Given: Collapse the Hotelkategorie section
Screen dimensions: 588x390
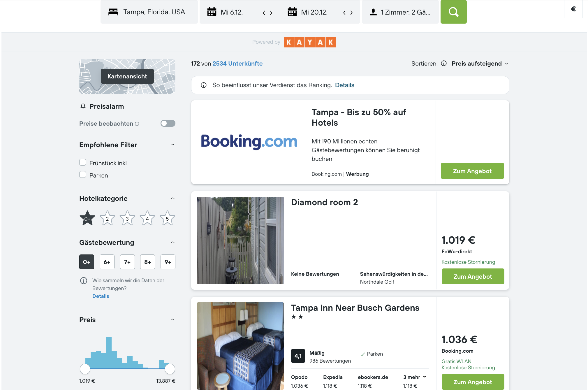Looking at the screenshot, I should 173,198.
